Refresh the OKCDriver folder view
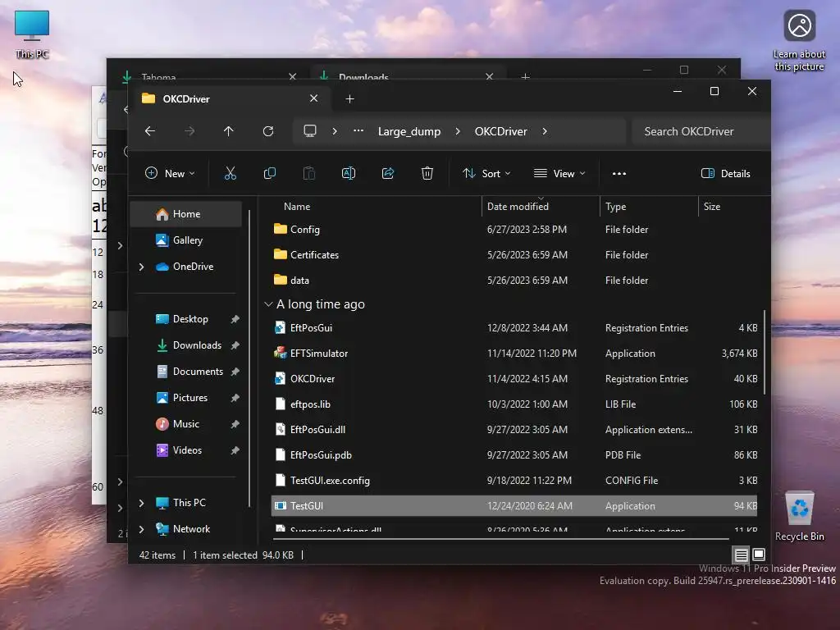840x630 pixels. tap(268, 131)
